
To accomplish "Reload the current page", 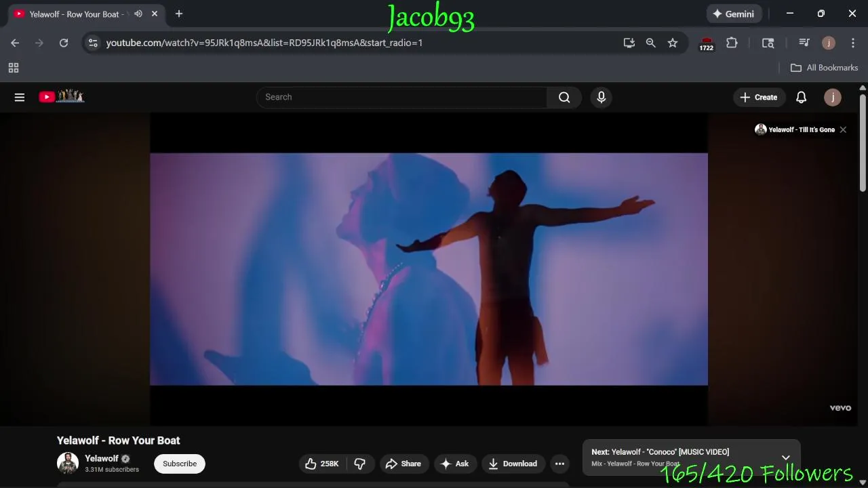I will (x=64, y=43).
